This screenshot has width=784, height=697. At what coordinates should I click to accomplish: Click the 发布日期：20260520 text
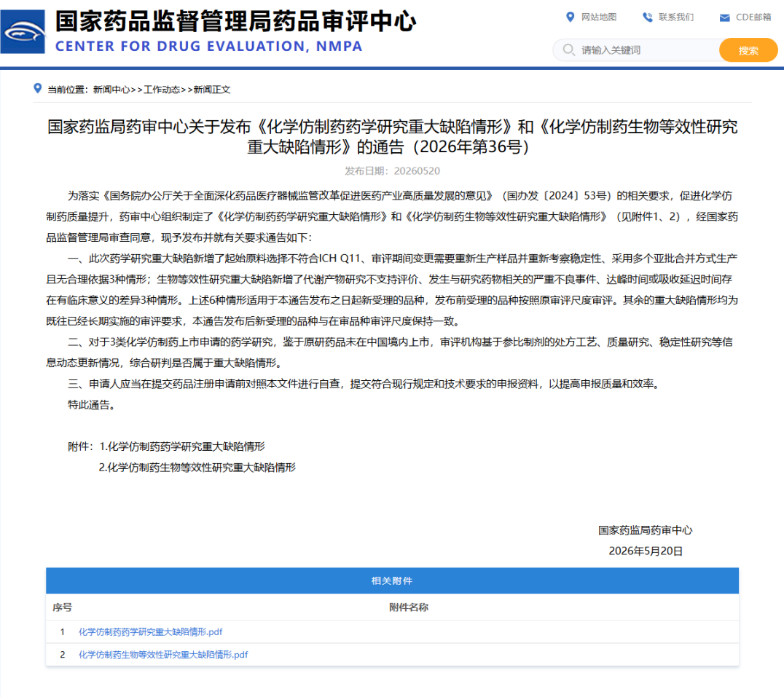point(393,171)
